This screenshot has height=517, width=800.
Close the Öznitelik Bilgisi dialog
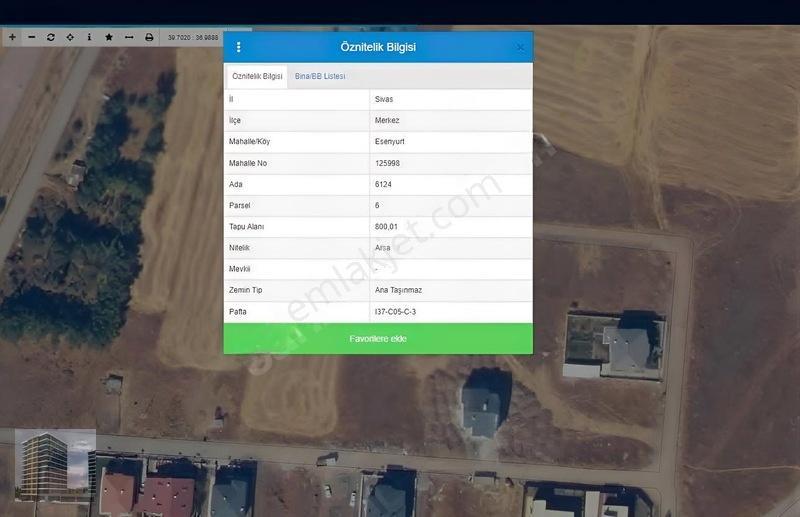point(520,47)
